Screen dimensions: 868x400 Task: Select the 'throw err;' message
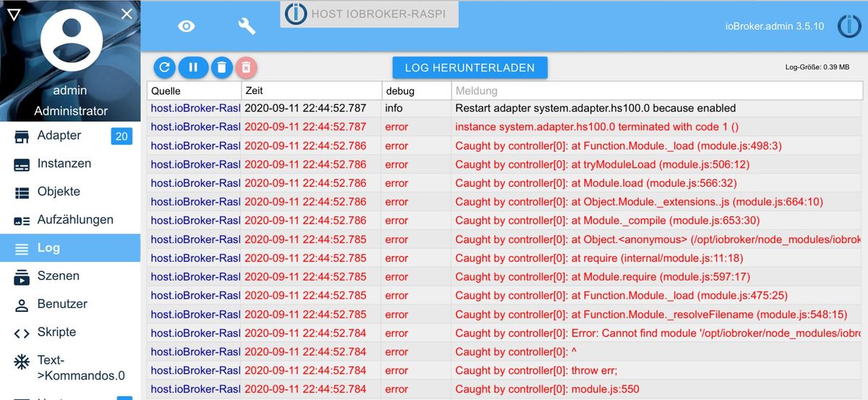pos(536,370)
